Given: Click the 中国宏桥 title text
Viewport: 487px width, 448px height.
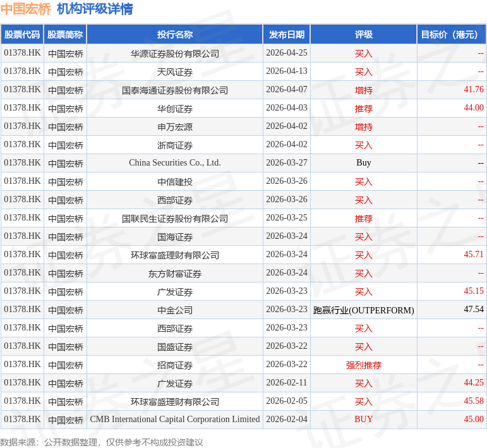Looking at the screenshot, I should click(x=25, y=9).
